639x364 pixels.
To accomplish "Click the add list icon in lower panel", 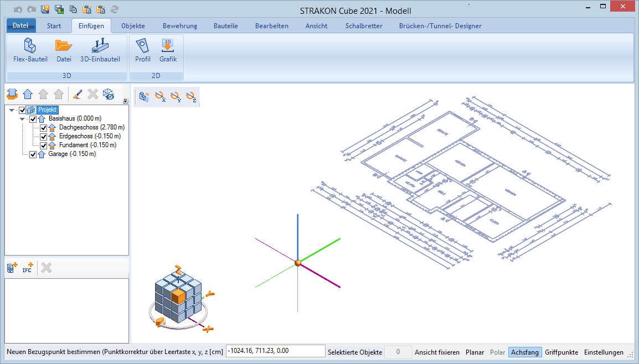I will point(12,268).
